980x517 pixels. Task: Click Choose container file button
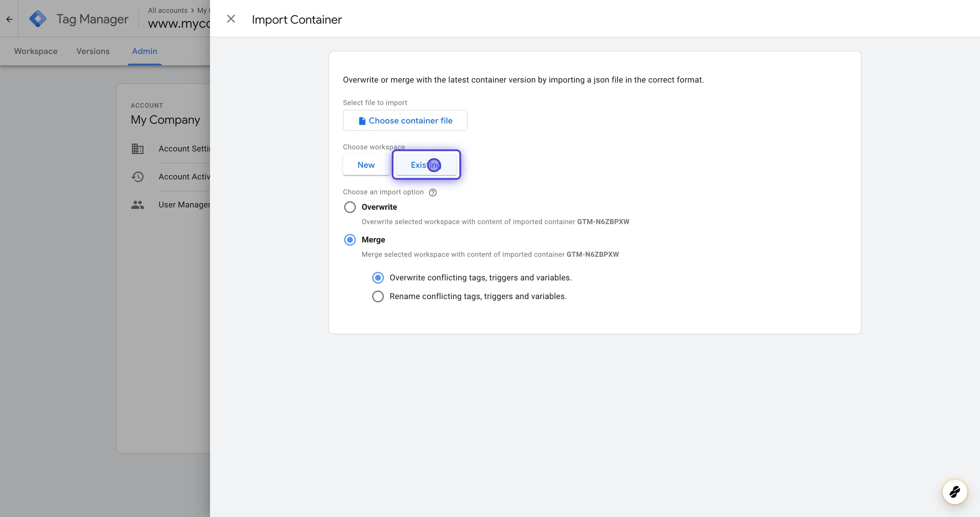[405, 121]
